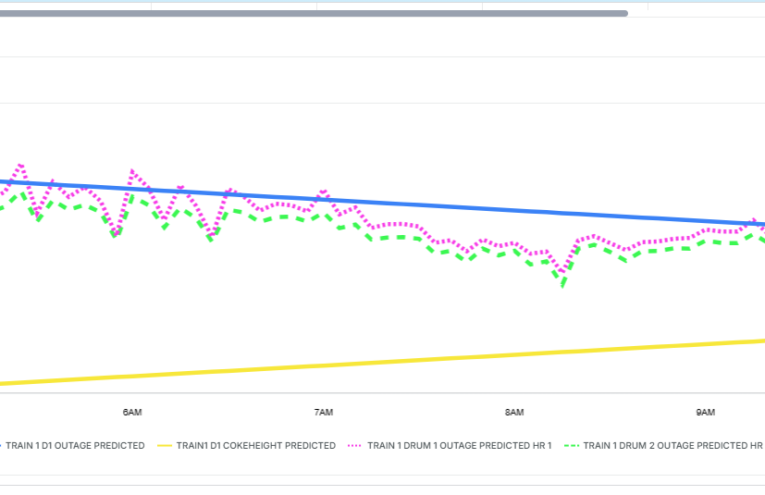Click the green dashed drum 2 line
765x495 pixels.
click(400, 237)
